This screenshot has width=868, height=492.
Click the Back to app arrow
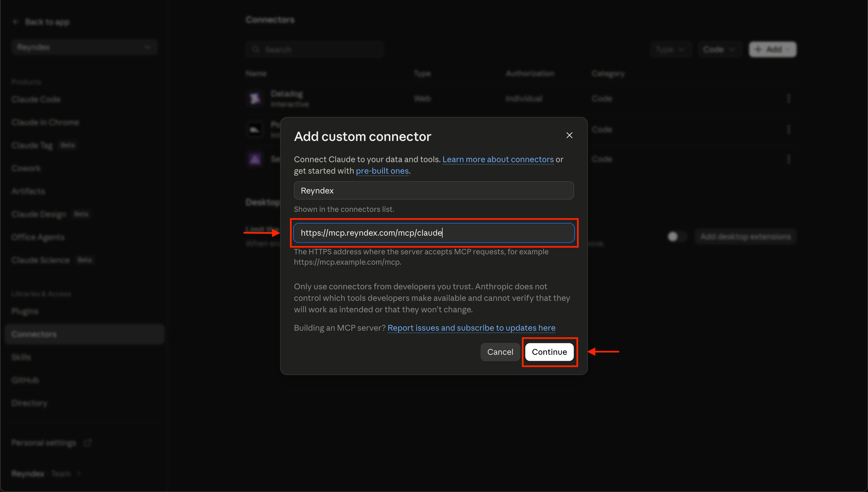coord(15,22)
